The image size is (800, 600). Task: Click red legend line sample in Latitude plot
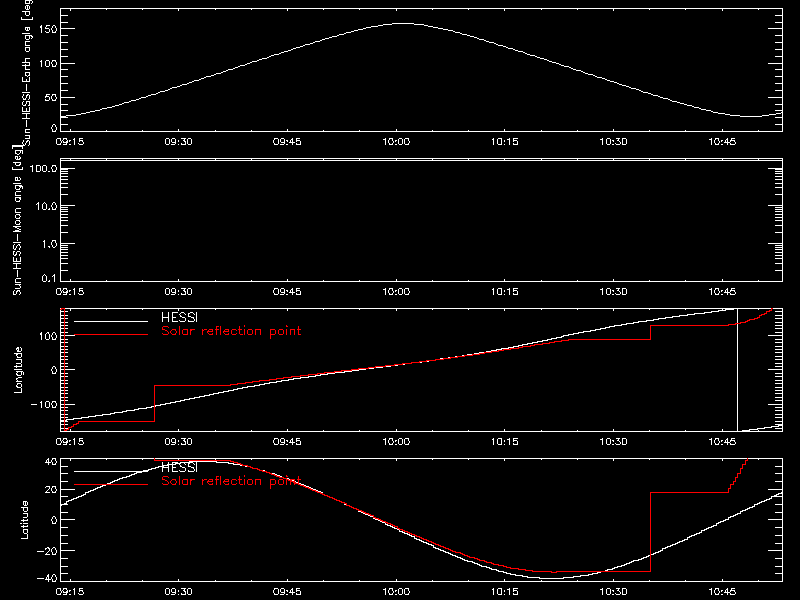click(111, 485)
